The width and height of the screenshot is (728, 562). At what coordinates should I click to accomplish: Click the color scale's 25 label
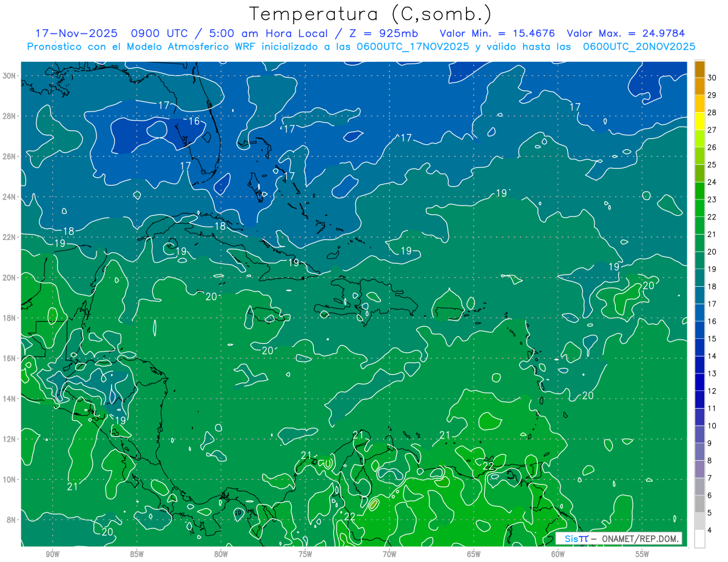tap(712, 164)
